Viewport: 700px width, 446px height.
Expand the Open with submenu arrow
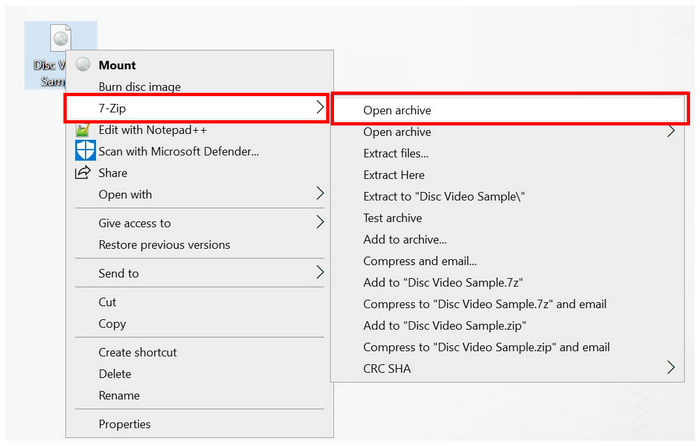(320, 194)
